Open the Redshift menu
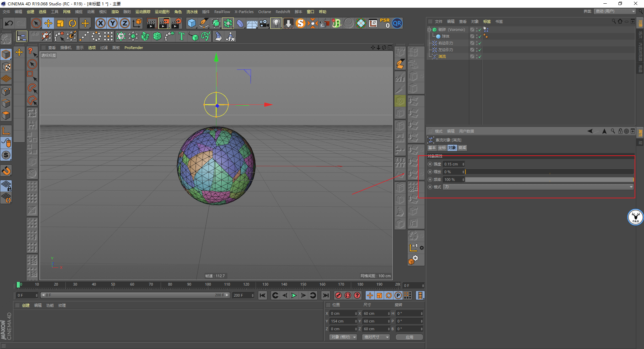The height and width of the screenshot is (349, 644). tap(283, 12)
